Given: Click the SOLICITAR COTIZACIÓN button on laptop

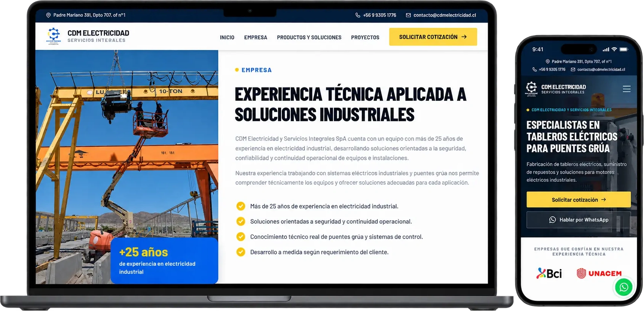Looking at the screenshot, I should 433,37.
